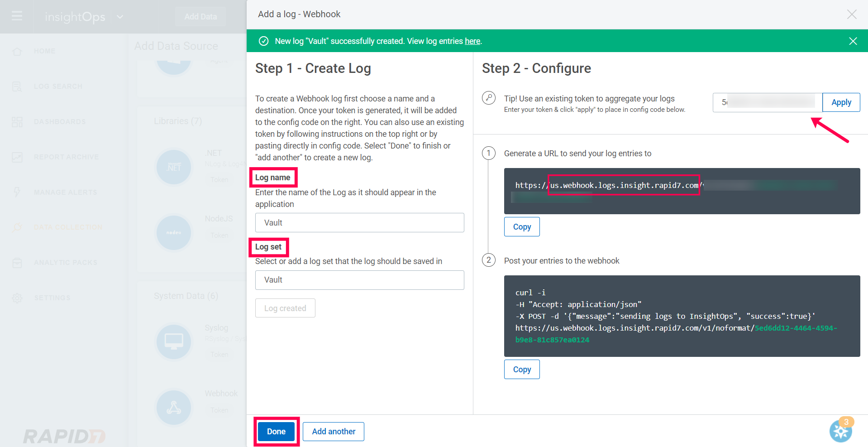Click the hamburger menu icon
This screenshot has height=447, width=868.
tap(17, 17)
